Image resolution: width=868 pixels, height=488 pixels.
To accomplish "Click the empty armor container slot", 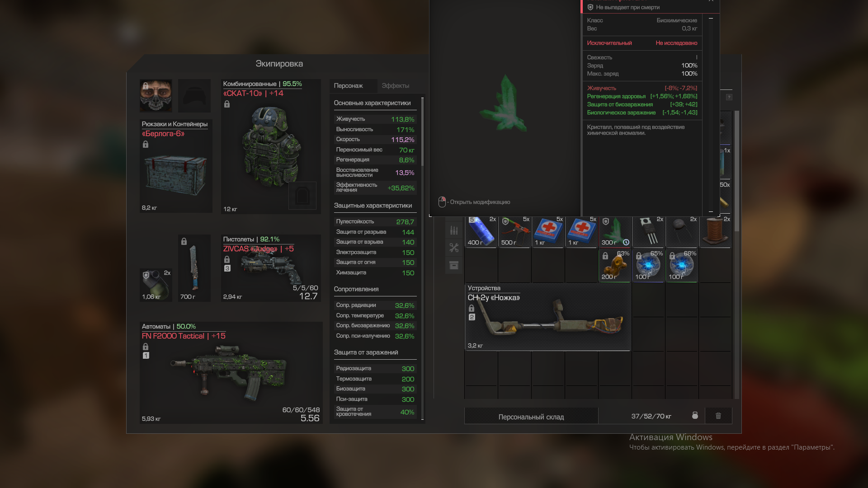I will [302, 196].
